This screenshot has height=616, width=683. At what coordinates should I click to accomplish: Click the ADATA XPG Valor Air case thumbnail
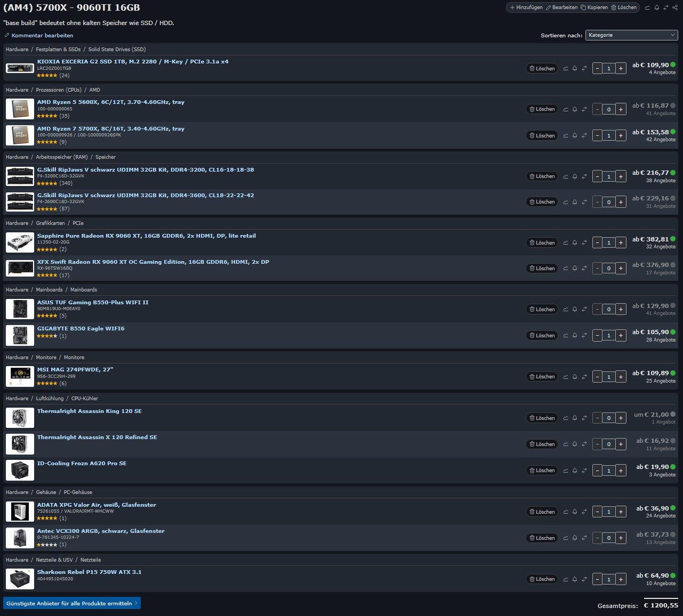tap(20, 512)
